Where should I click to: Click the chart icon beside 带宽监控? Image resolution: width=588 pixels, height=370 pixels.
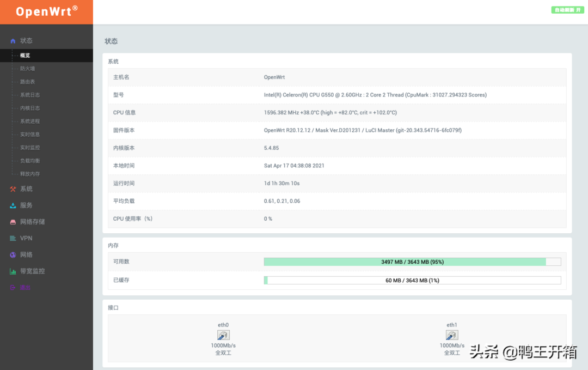click(13, 271)
